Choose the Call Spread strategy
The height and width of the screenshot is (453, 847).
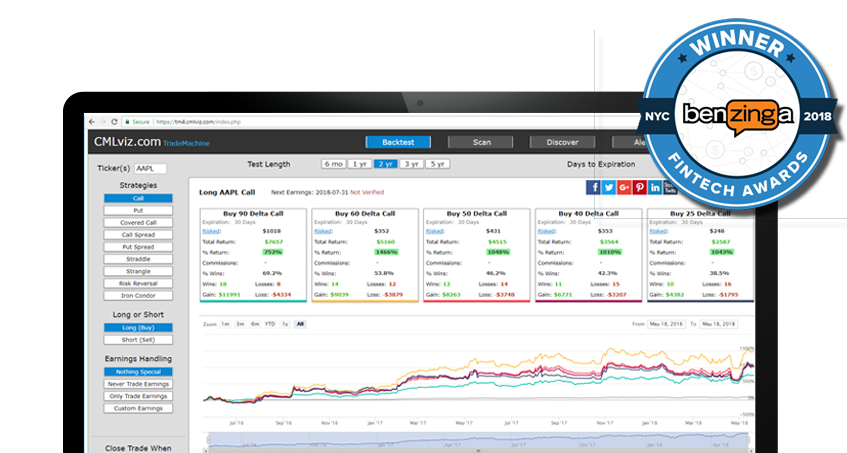pos(138,235)
